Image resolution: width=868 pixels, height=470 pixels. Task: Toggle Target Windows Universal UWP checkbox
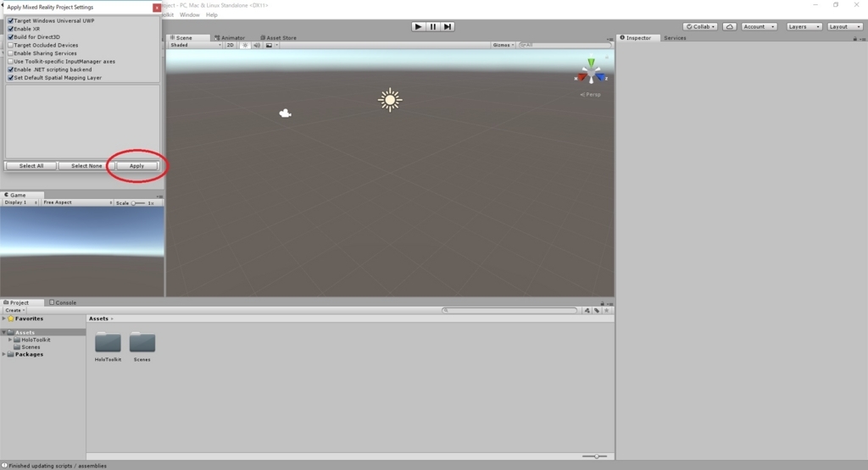point(10,20)
